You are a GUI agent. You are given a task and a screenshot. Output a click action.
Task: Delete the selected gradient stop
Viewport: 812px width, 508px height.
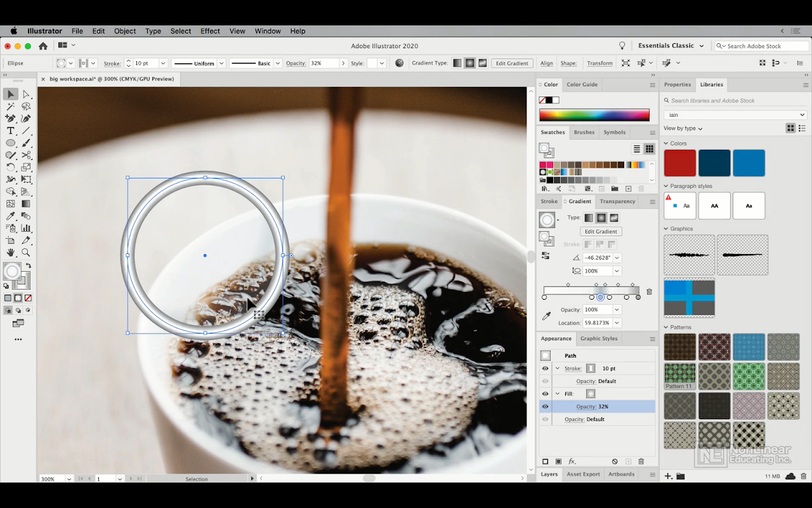[649, 292]
